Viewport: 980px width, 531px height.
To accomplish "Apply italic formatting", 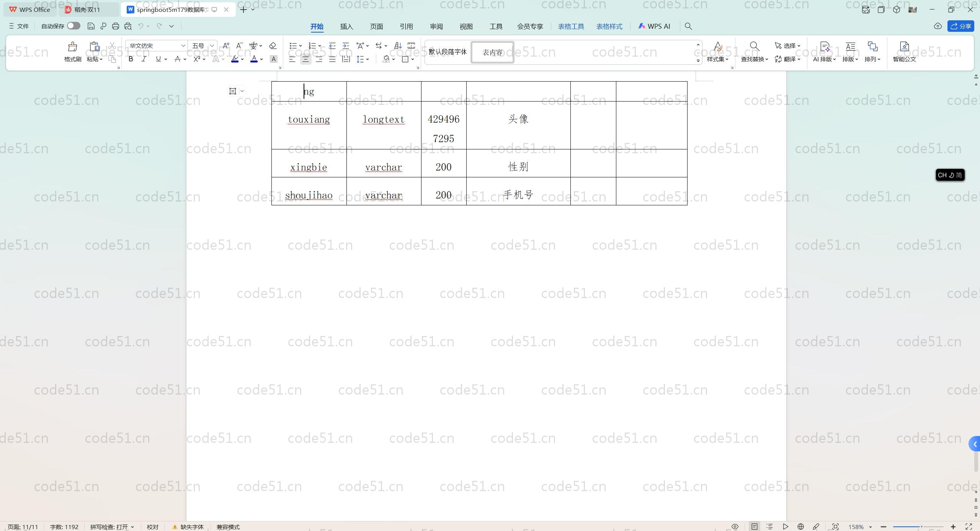I will pyautogui.click(x=144, y=59).
